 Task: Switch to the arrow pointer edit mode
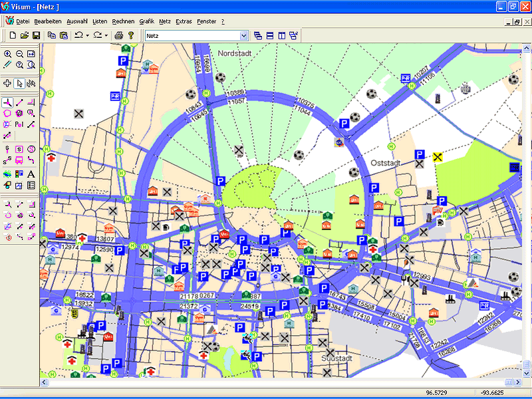tap(19, 83)
